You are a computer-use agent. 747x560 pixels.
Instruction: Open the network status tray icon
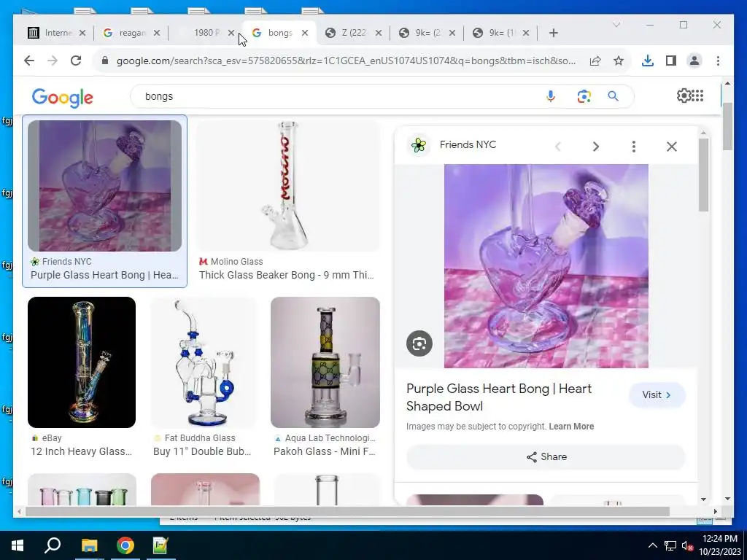pos(670,545)
